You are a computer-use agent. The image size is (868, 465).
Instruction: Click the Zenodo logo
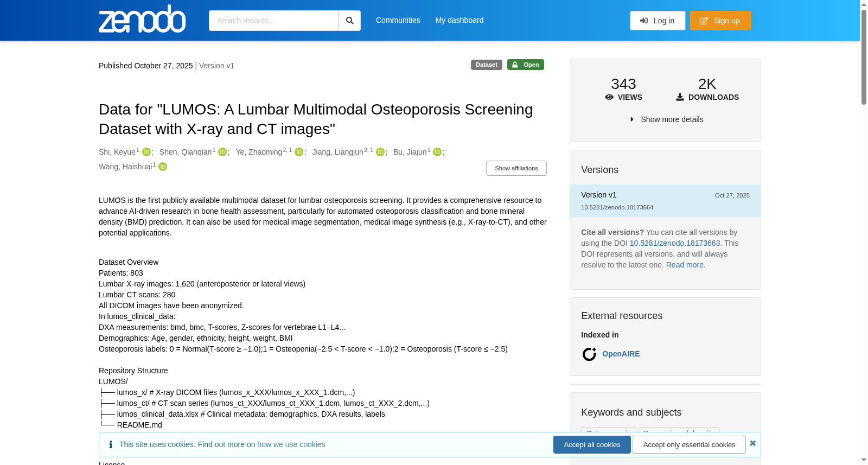pos(142,19)
